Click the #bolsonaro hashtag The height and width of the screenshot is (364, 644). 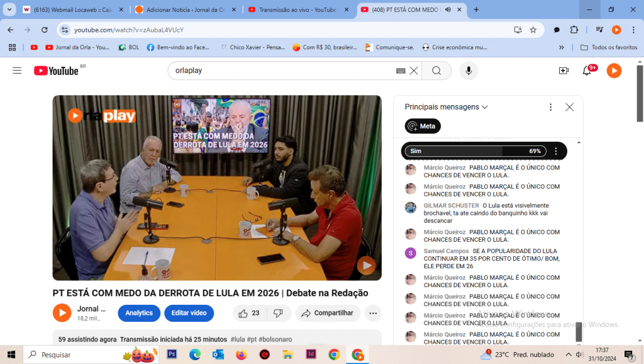275,339
